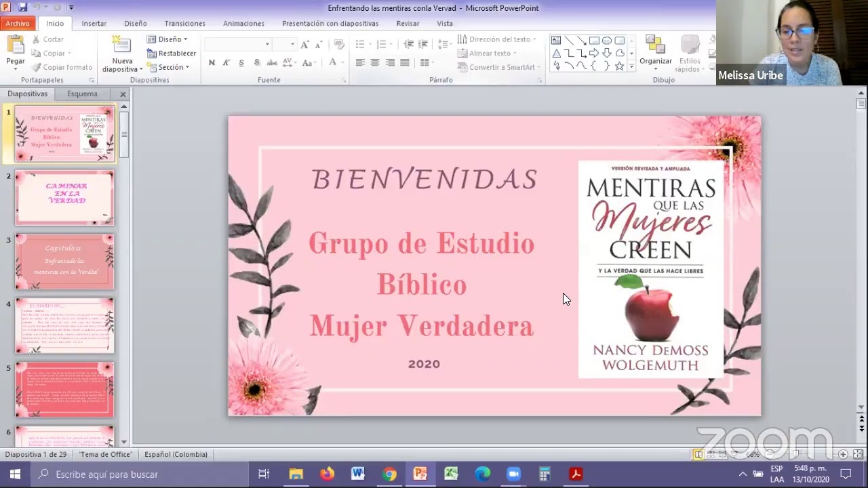Select the rectangle shape
868x488 pixels.
point(594,41)
